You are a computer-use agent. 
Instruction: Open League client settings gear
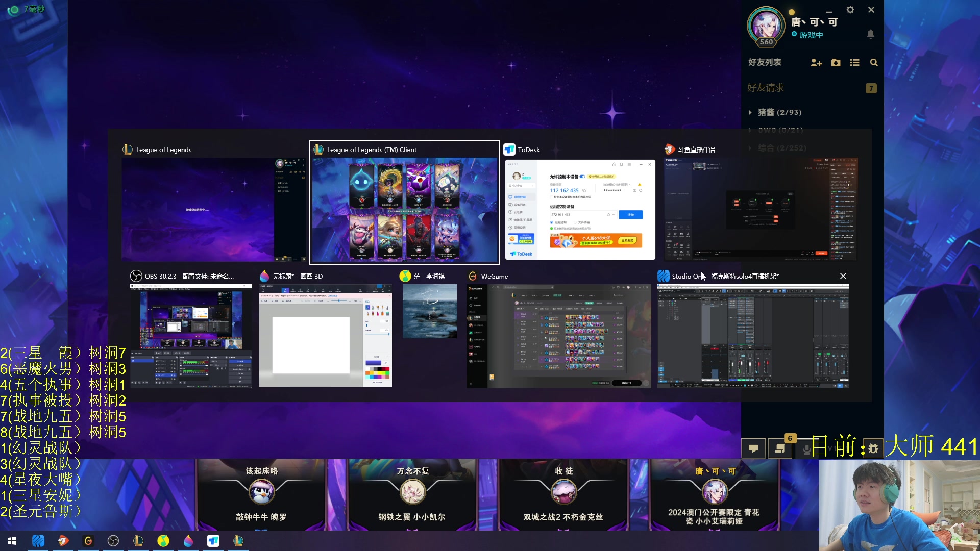click(850, 10)
